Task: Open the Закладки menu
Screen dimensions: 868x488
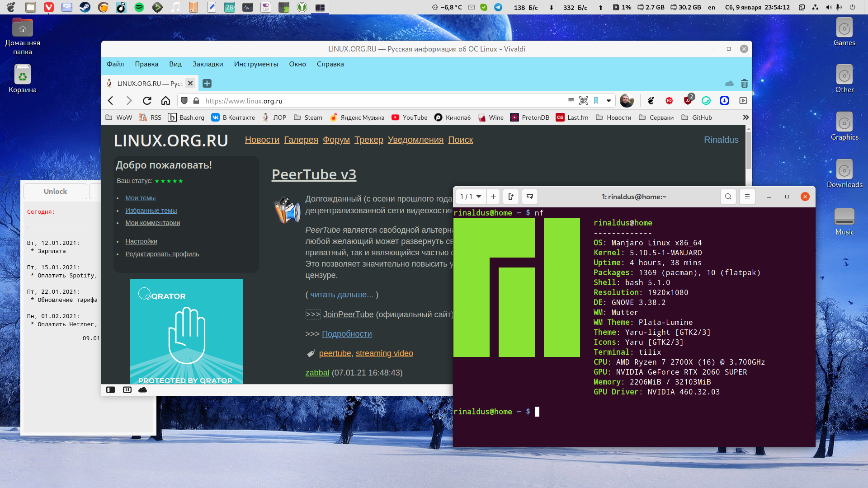Action: (x=208, y=64)
